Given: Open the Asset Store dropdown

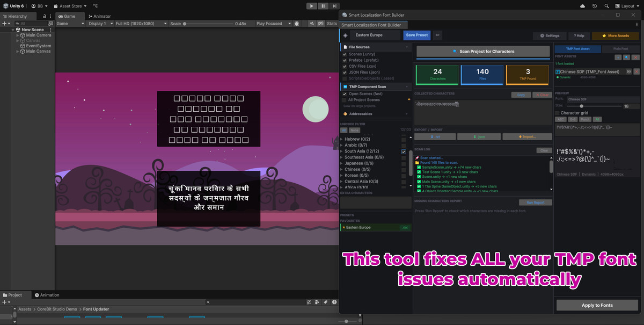Looking at the screenshot, I should coord(70,6).
